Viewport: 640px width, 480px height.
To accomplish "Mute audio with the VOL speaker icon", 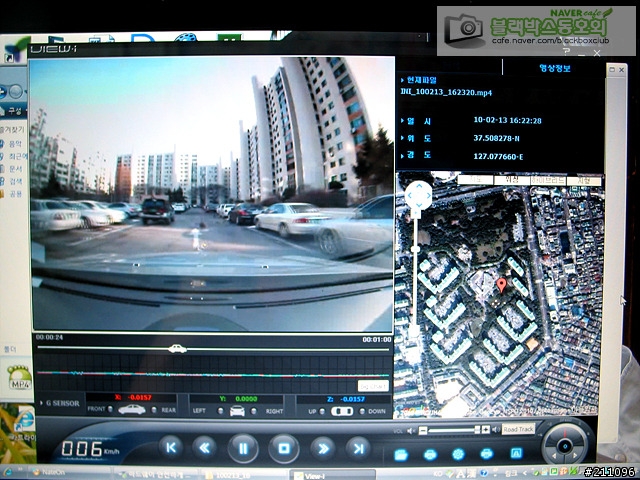I will pyautogui.click(x=411, y=431).
